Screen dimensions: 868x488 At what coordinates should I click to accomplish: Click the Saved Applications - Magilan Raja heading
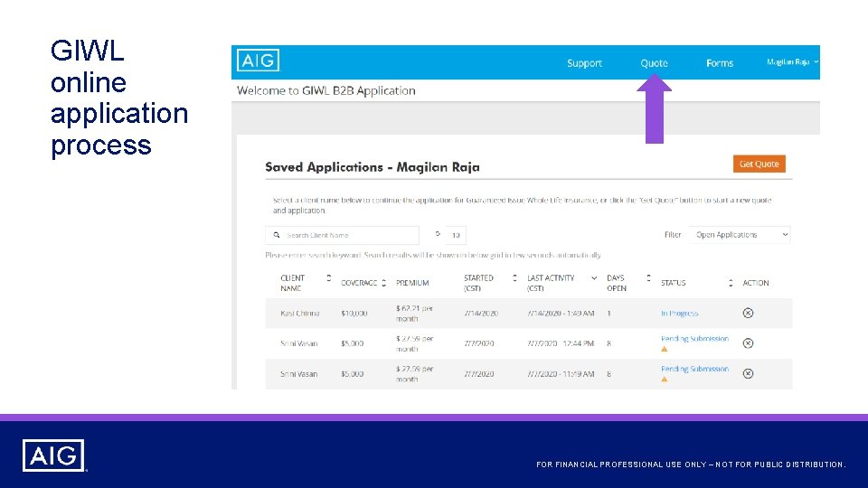click(x=372, y=167)
